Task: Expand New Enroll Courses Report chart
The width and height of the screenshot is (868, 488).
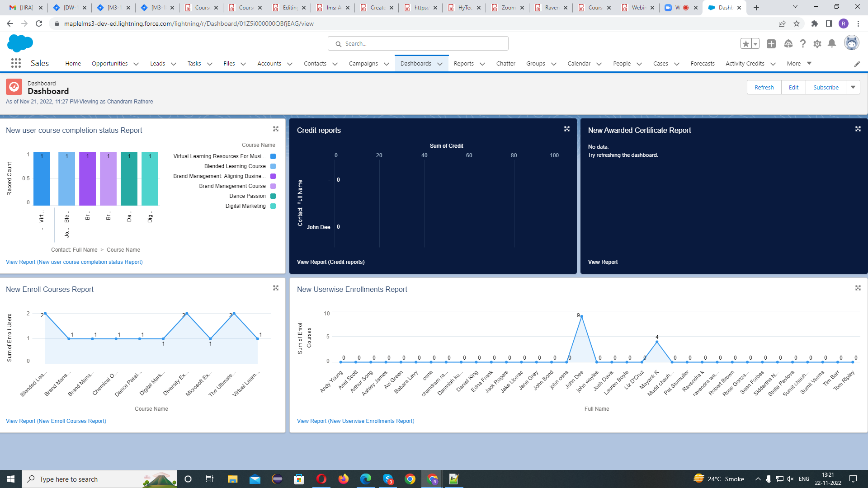Action: [x=276, y=288]
